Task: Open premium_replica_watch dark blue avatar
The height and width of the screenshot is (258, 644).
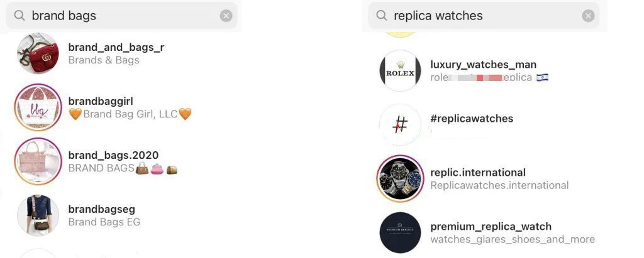Action: coord(400,232)
